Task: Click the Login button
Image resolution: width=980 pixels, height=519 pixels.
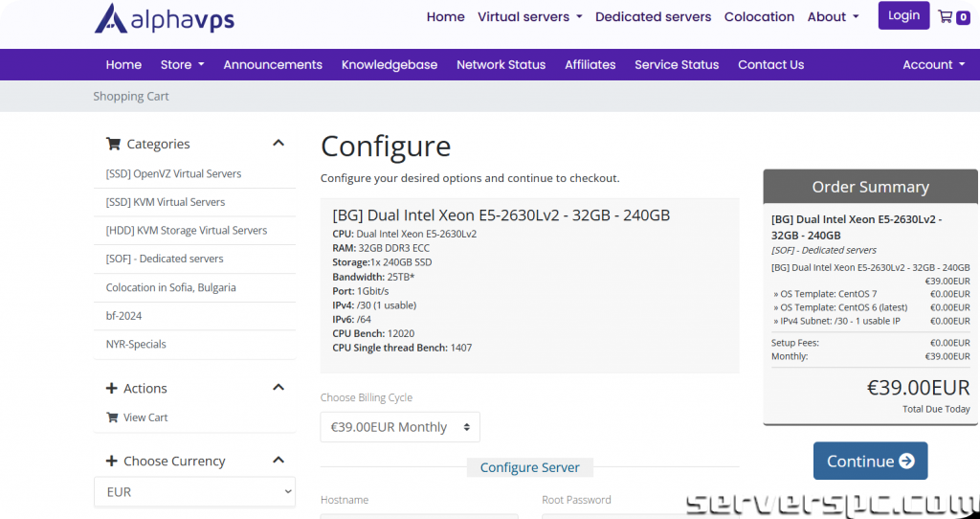Action: (903, 15)
